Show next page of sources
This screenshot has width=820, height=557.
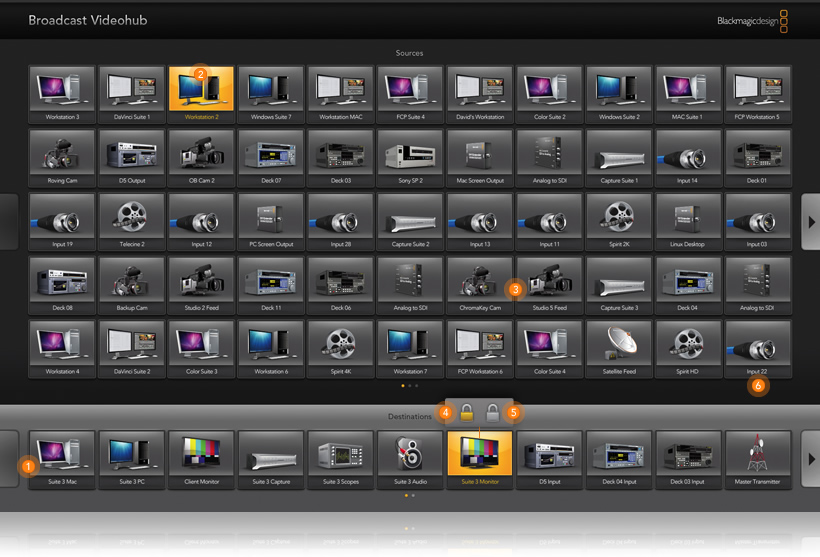tap(811, 222)
